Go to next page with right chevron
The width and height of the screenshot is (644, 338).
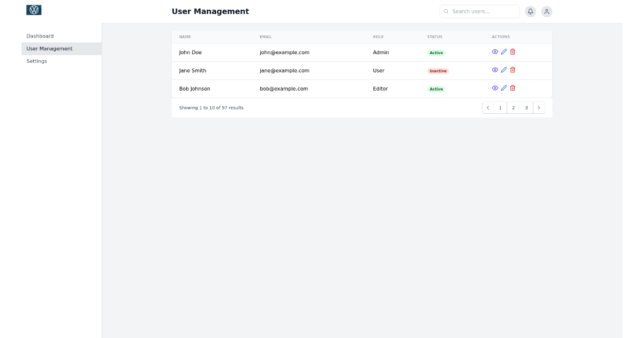[539, 107]
